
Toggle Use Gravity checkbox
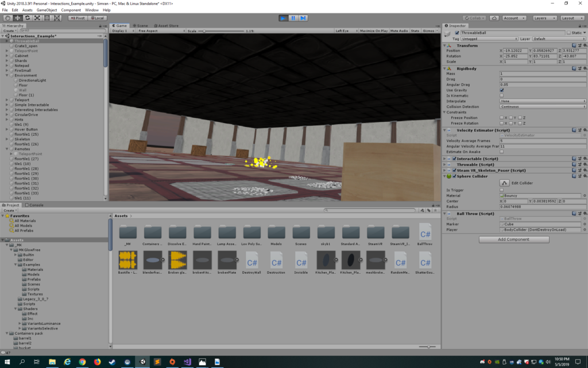point(502,90)
